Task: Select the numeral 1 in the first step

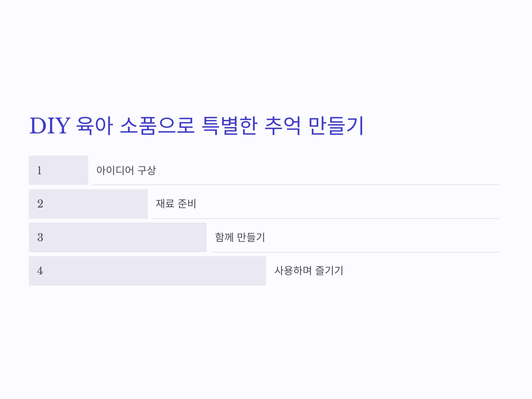Action: [x=39, y=170]
